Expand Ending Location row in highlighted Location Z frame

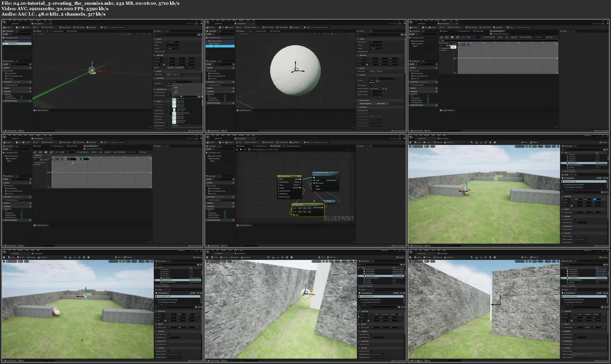coord(562,212)
